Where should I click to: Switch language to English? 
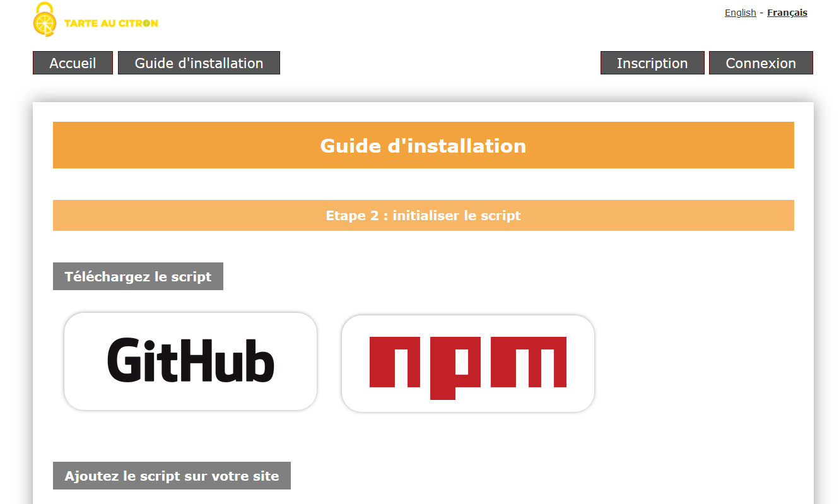(x=740, y=13)
